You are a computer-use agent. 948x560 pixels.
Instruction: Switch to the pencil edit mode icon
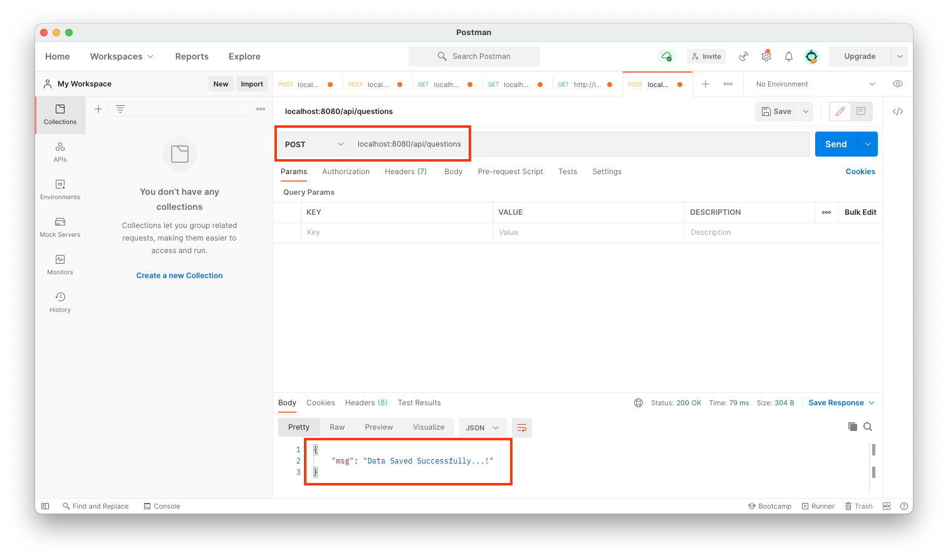click(x=840, y=111)
